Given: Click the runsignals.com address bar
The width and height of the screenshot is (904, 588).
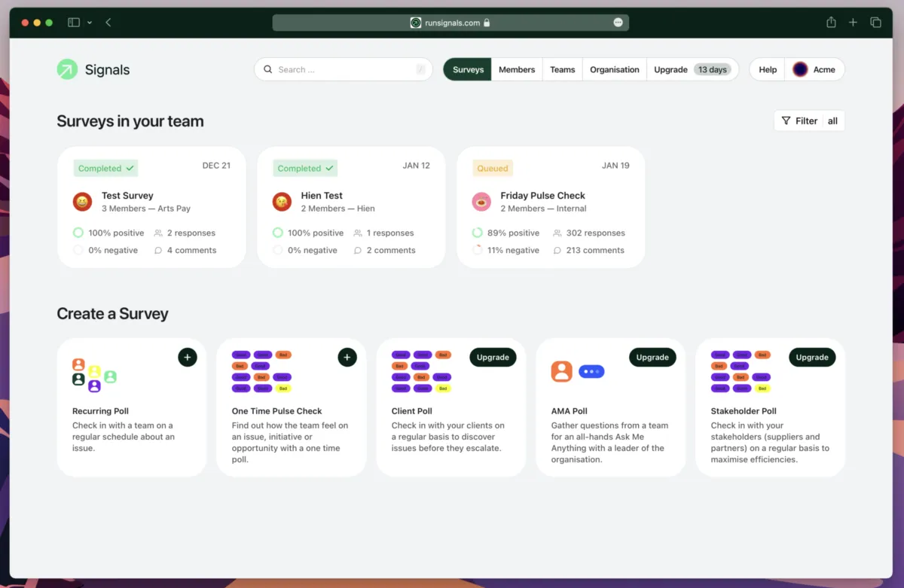Looking at the screenshot, I should [x=450, y=23].
